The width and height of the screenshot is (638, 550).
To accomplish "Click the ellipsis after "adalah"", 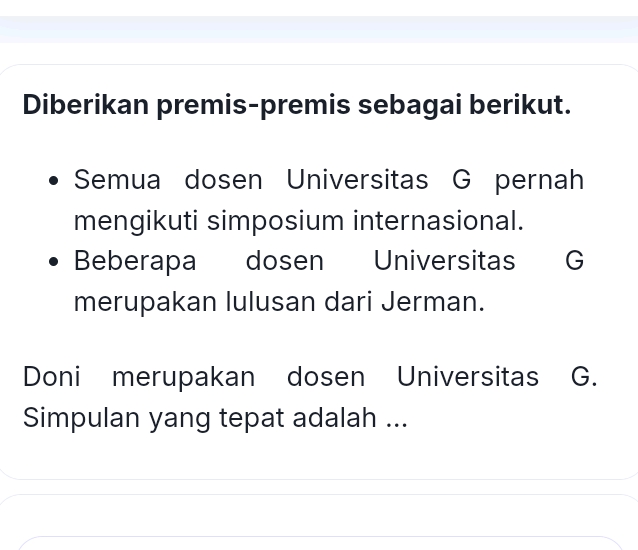I will pos(396,418).
